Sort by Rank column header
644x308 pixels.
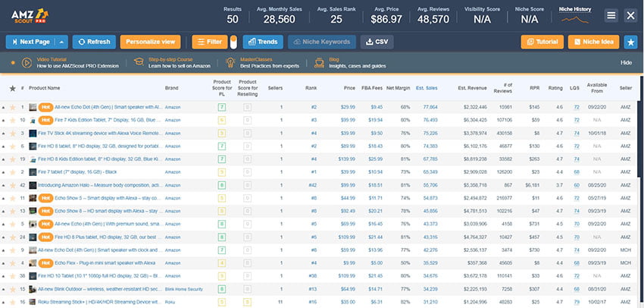(x=311, y=88)
